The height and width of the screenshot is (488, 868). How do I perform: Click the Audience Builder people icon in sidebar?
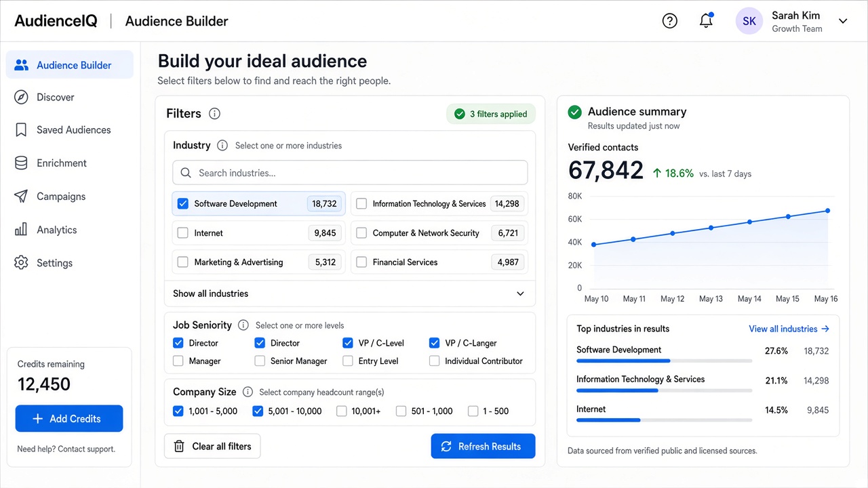click(22, 65)
